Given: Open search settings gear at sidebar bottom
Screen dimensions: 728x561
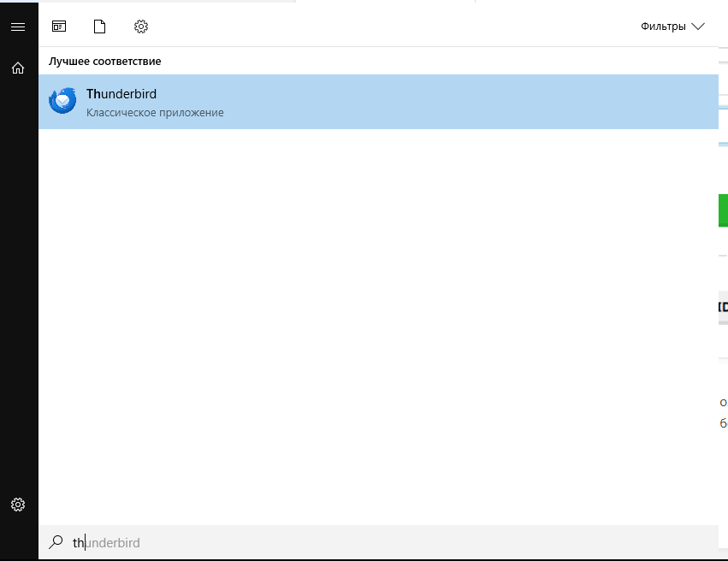Looking at the screenshot, I should coord(18,505).
